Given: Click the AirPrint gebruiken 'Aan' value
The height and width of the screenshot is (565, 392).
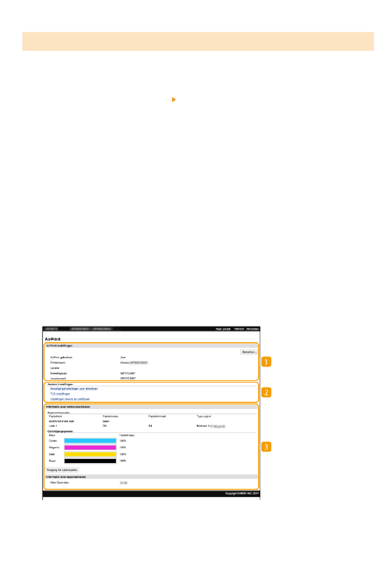Looking at the screenshot, I should [x=123, y=357].
